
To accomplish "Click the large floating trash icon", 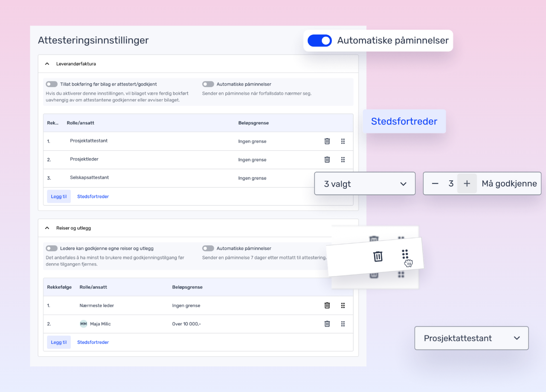I will point(378,256).
